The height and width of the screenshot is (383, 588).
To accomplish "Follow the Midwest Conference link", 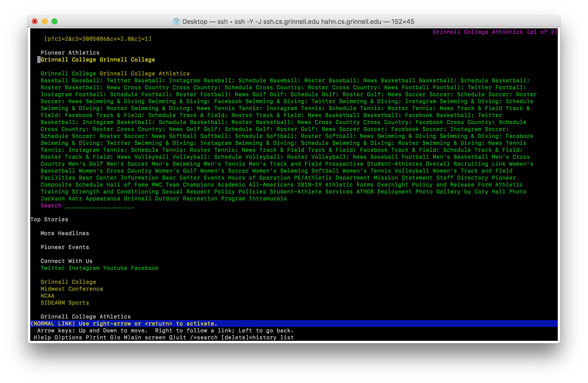I will pyautogui.click(x=72, y=289).
